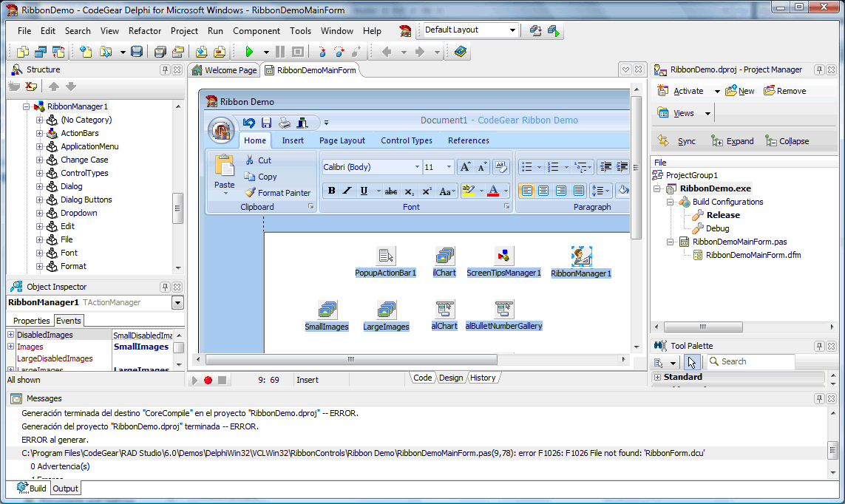Select the RibbonManager1 component on the form
The height and width of the screenshot is (504, 845).
tap(581, 256)
